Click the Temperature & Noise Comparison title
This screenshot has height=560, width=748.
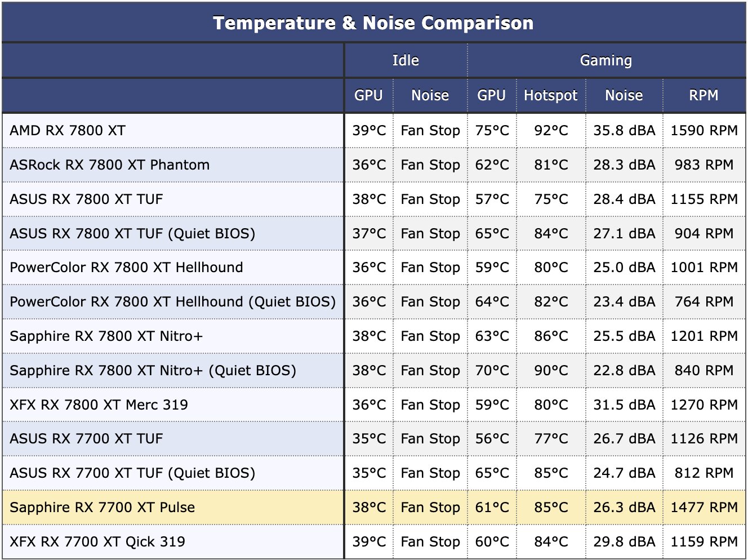pos(373,23)
